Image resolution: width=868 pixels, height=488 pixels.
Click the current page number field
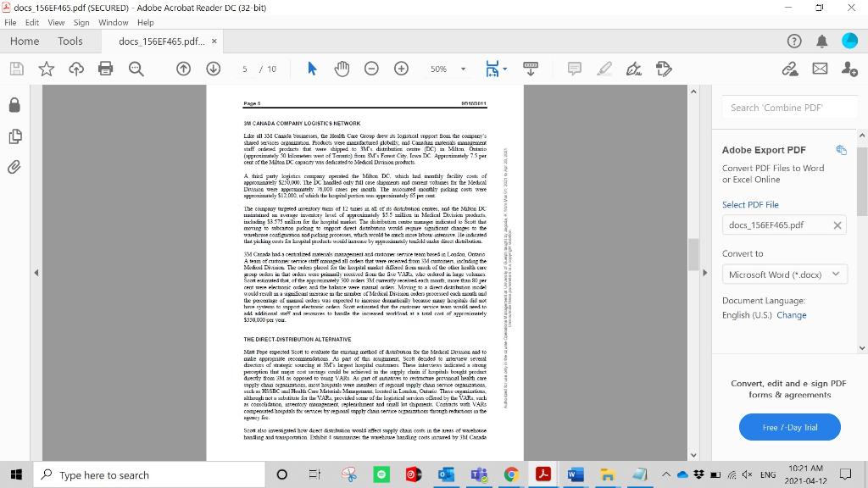tap(245, 69)
